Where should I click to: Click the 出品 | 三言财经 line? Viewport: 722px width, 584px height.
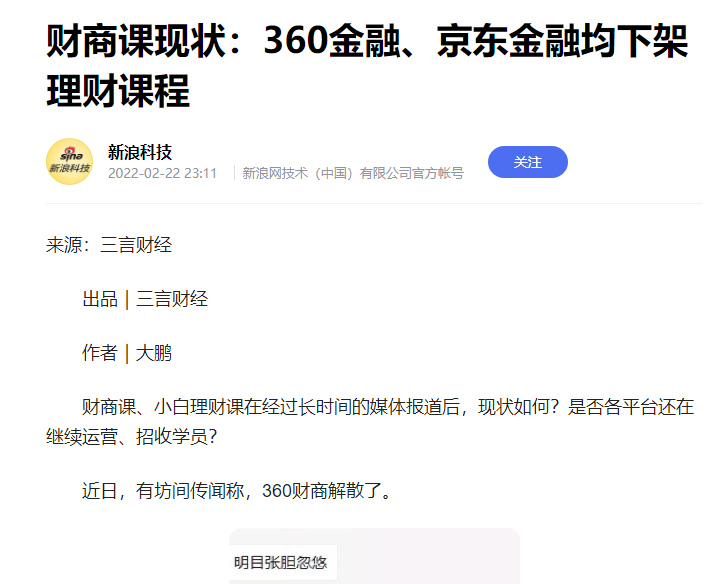(x=145, y=299)
